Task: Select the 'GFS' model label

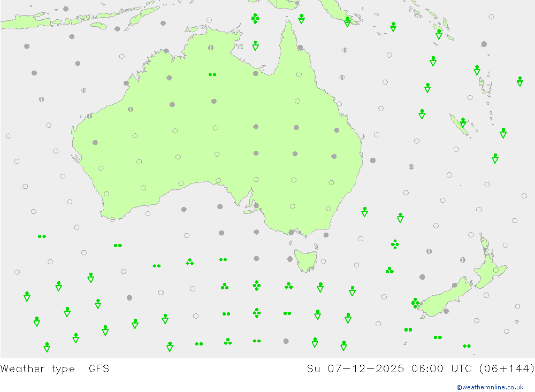Action: 100,368
